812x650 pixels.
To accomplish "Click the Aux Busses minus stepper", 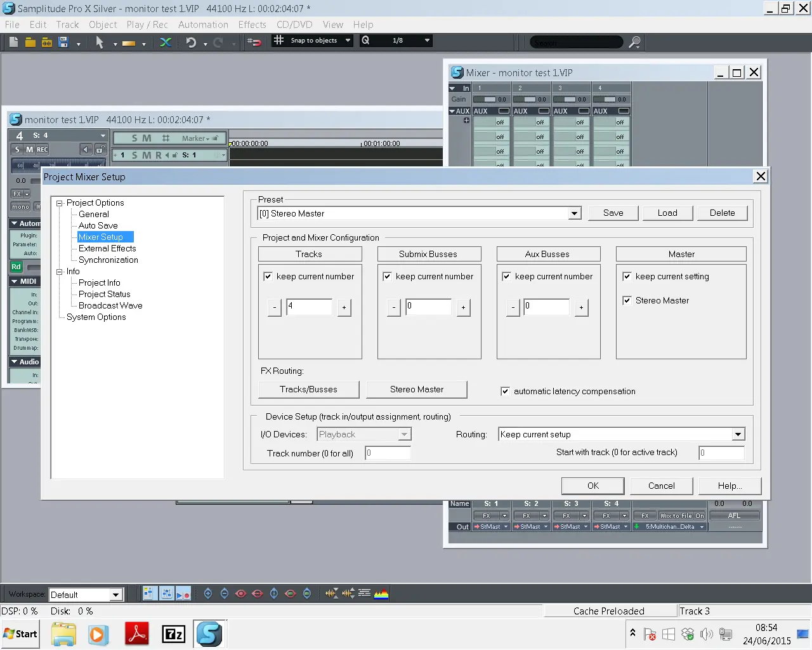I will pyautogui.click(x=513, y=307).
